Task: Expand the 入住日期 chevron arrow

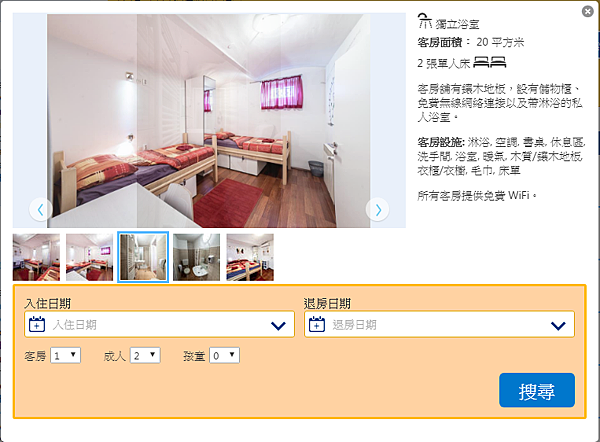Action: (x=278, y=326)
